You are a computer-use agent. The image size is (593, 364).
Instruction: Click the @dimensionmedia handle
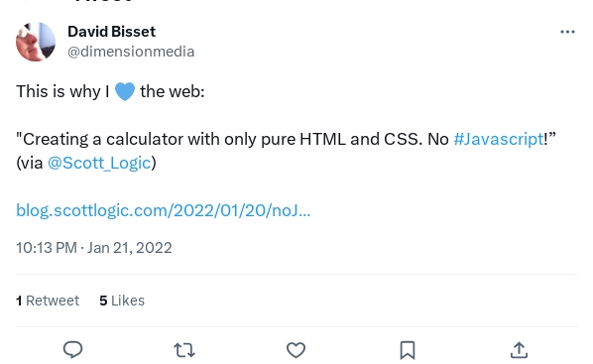point(131,52)
